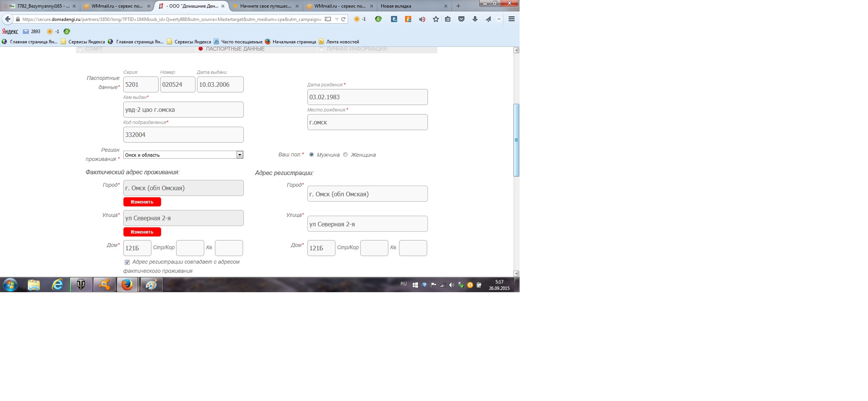Open reader view from the address bar

tap(328, 19)
